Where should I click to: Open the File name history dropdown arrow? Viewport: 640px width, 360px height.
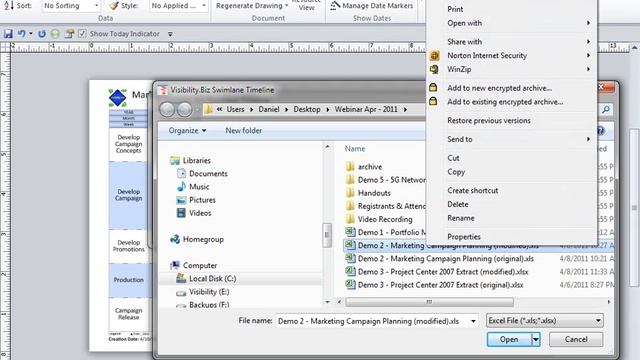[x=473, y=321]
